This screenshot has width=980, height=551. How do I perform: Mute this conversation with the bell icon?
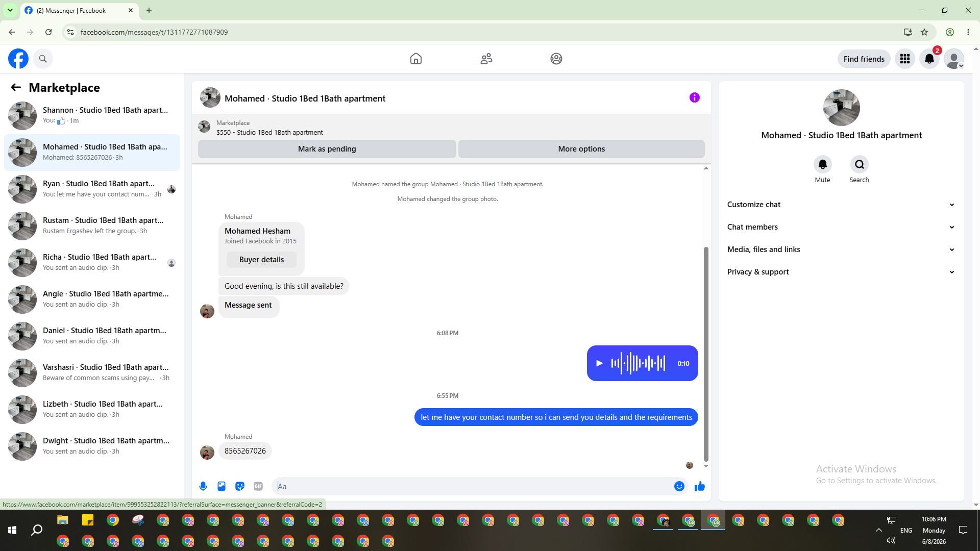pyautogui.click(x=823, y=164)
